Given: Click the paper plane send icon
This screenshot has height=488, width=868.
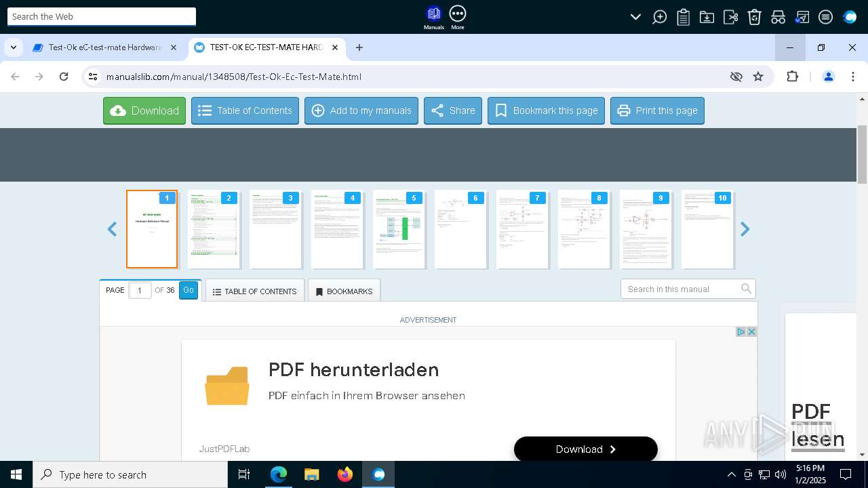Looking at the screenshot, I should tap(802, 17).
